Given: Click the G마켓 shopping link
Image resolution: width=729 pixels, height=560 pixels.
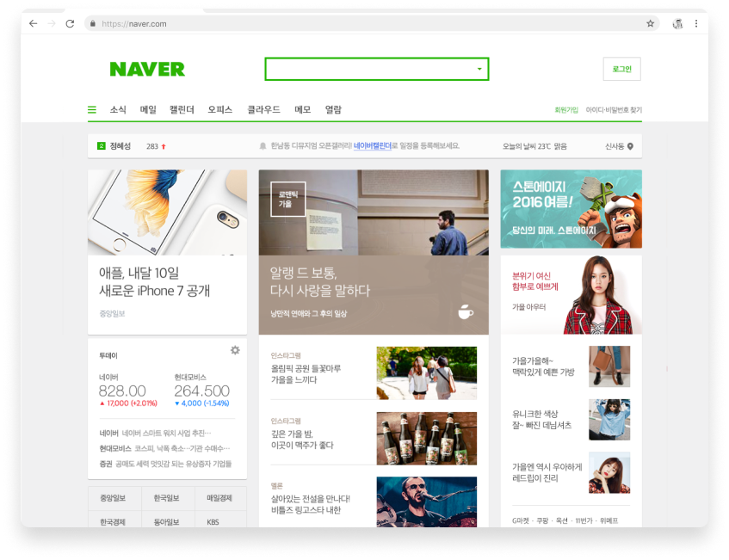Looking at the screenshot, I should (x=520, y=520).
